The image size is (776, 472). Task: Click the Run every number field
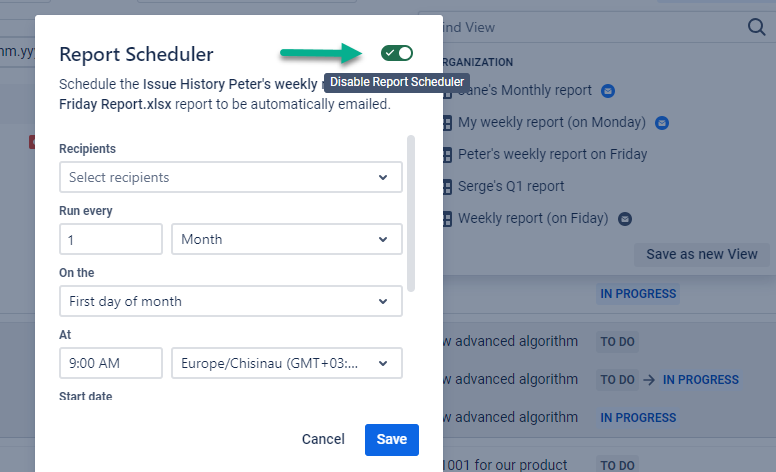(x=110, y=239)
